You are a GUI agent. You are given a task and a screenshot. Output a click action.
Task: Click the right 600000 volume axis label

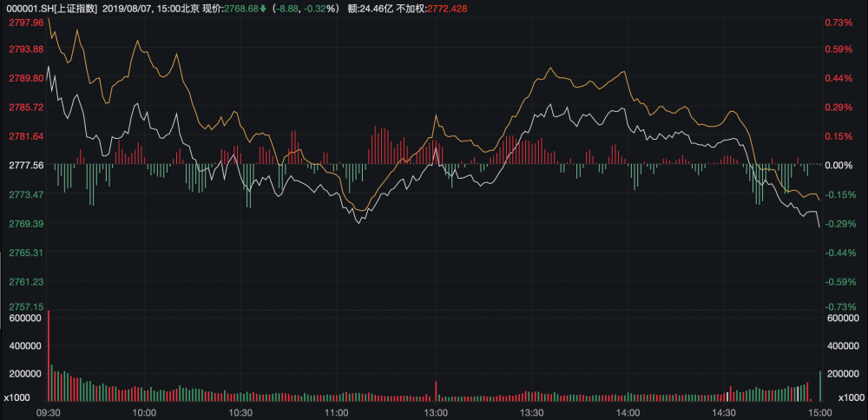[x=842, y=318]
